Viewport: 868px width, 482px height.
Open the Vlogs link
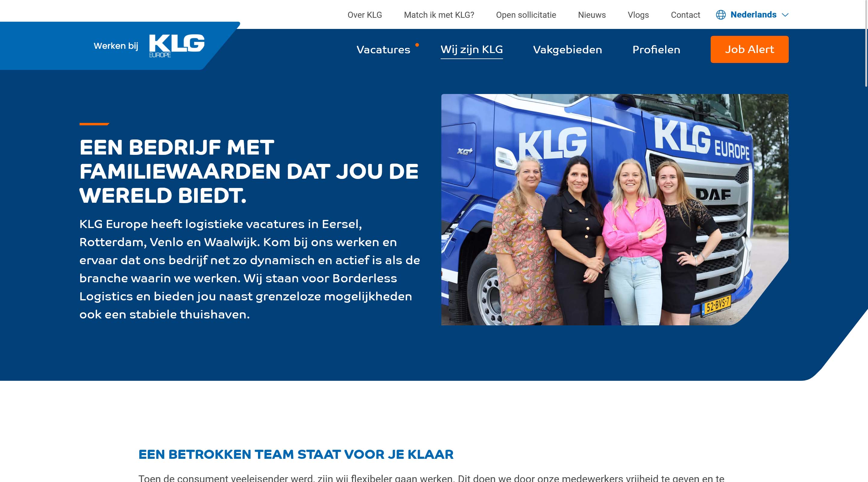pos(638,15)
